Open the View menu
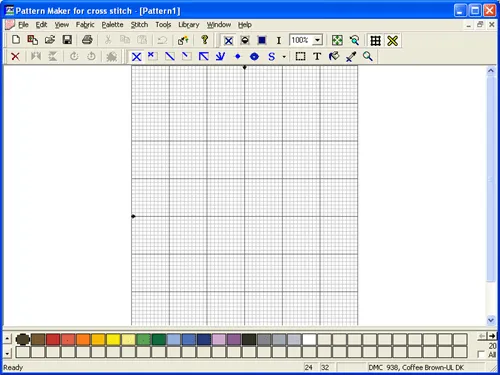 [x=62, y=25]
